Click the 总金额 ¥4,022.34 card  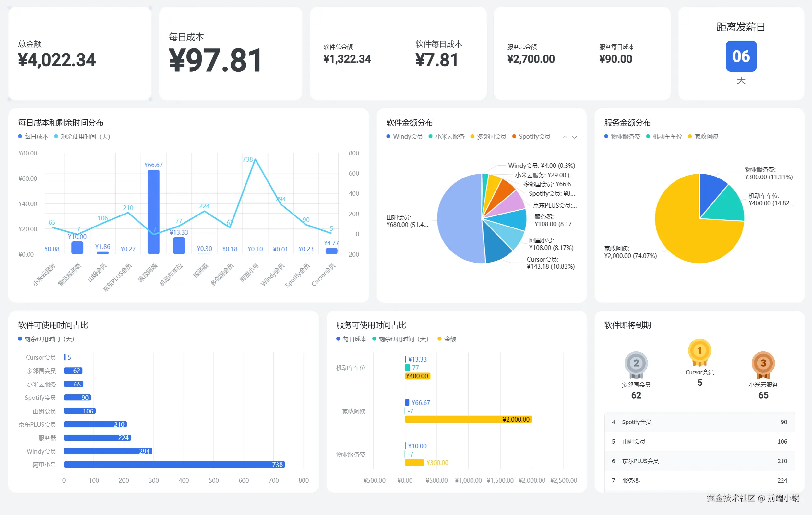point(79,53)
